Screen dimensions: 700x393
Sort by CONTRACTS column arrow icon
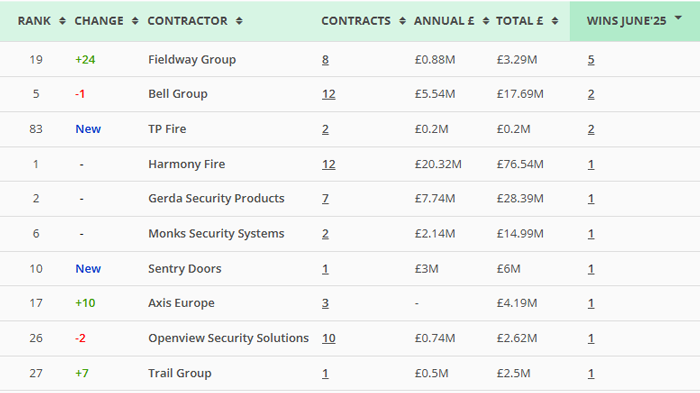pyautogui.click(x=402, y=21)
